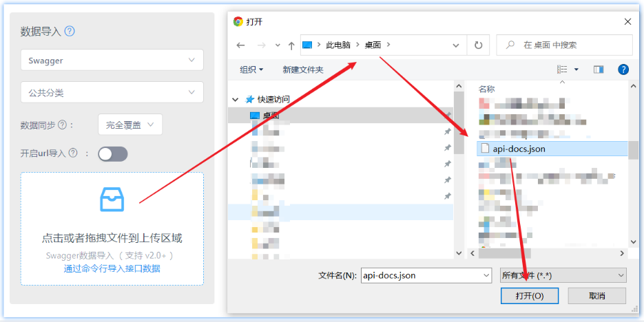The height and width of the screenshot is (322, 644).
Task: Open 通过命令行导入接口数据 link
Action: click(112, 268)
